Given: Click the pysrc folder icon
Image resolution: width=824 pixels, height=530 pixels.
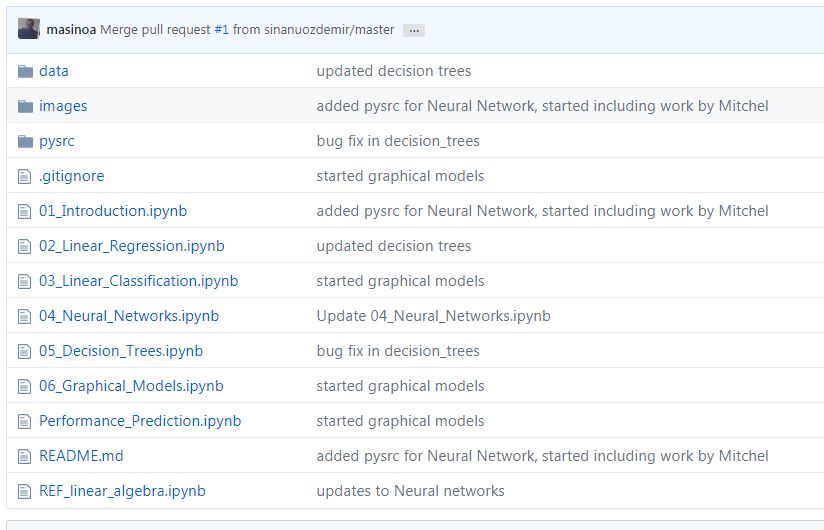Looking at the screenshot, I should [x=25, y=141].
